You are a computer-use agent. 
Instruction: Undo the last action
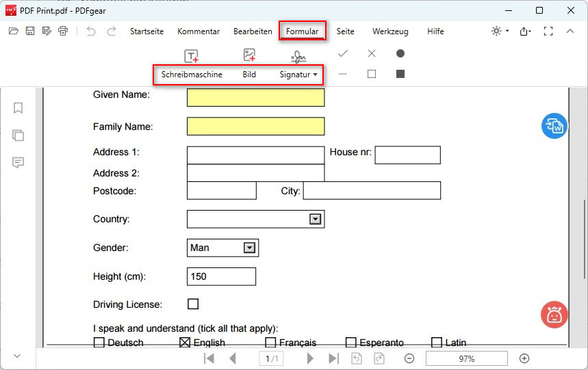[91, 31]
